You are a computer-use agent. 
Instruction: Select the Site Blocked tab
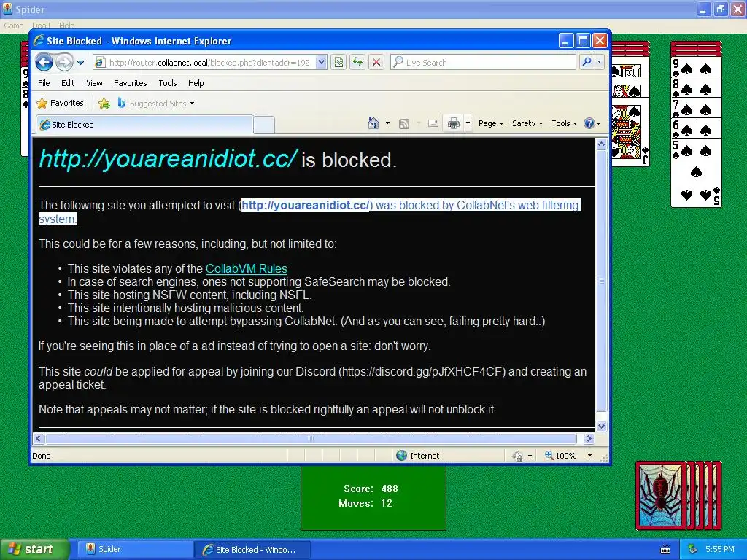[144, 125]
